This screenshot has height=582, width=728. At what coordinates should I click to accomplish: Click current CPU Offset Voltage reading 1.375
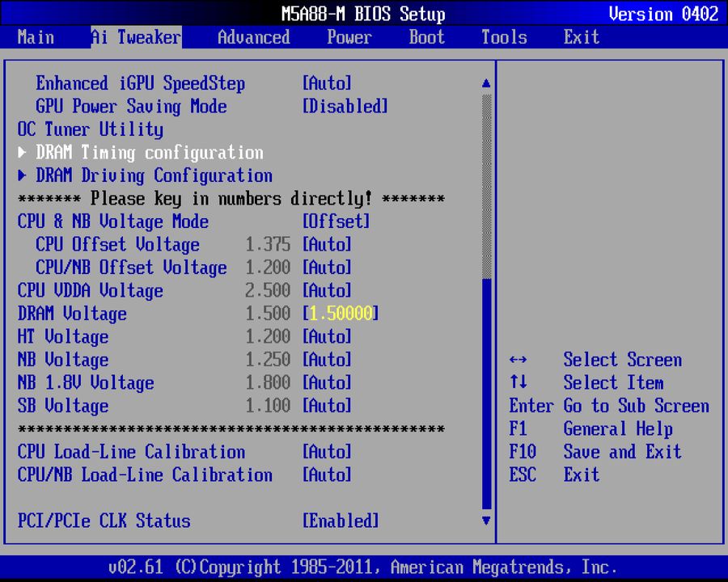pos(268,245)
